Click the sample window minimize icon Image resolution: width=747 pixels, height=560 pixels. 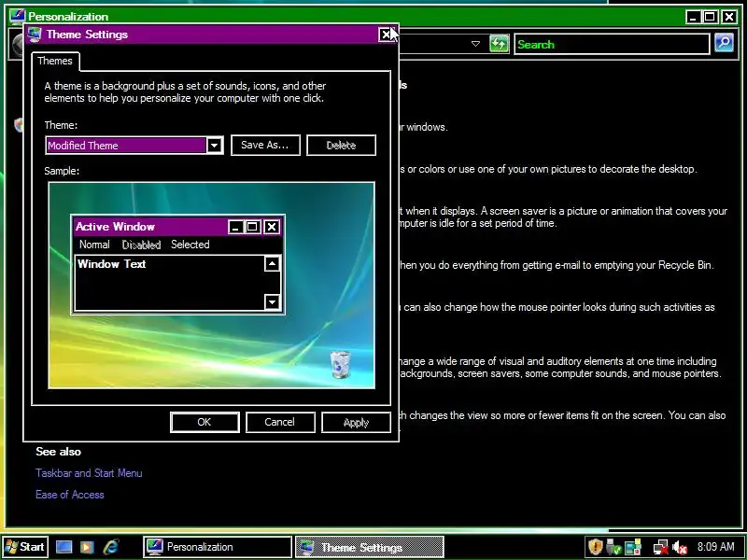tap(235, 227)
